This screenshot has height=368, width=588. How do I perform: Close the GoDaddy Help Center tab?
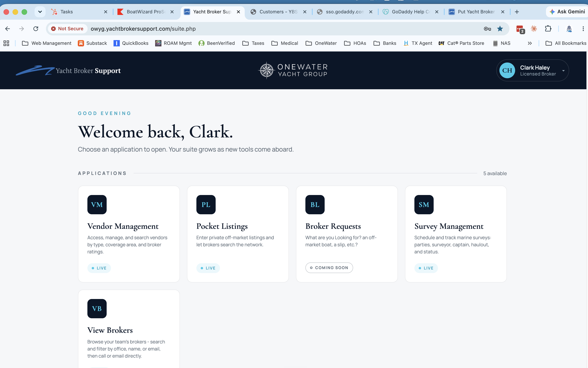(x=437, y=12)
